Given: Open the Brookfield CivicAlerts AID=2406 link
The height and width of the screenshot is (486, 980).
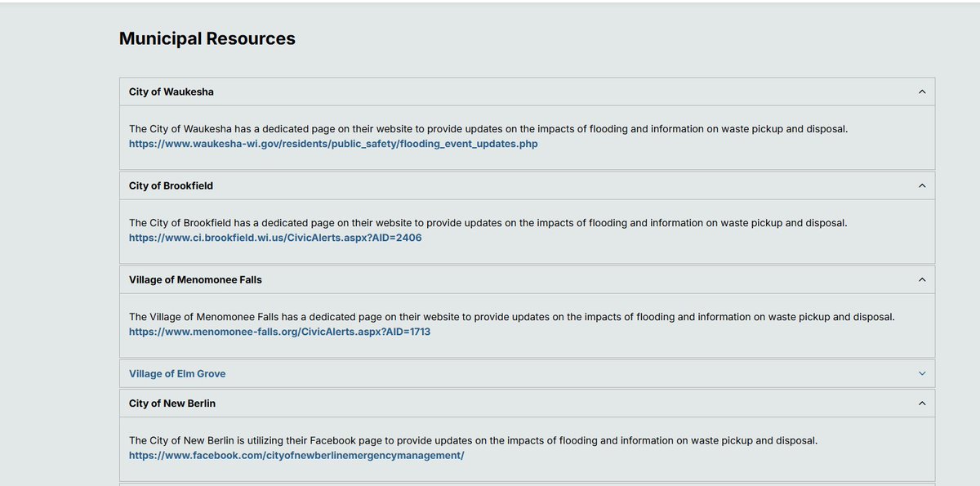Looking at the screenshot, I should [275, 238].
